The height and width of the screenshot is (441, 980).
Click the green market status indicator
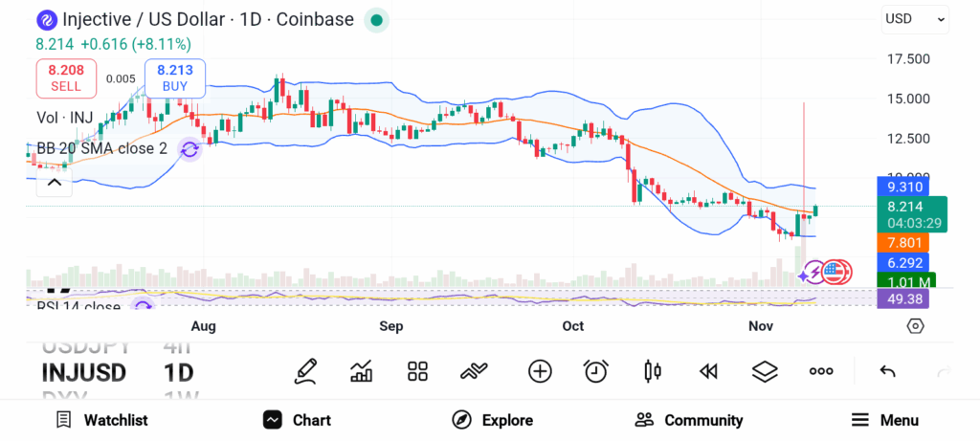point(377,19)
